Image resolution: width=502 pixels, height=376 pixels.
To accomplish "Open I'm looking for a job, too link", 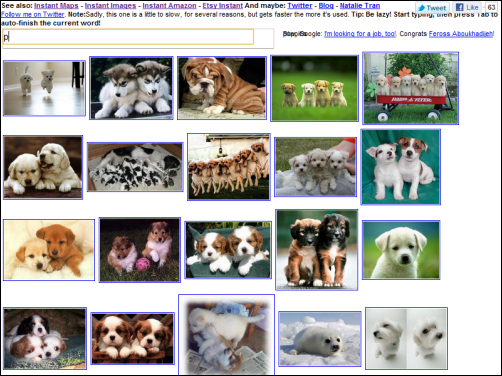I will (360, 34).
